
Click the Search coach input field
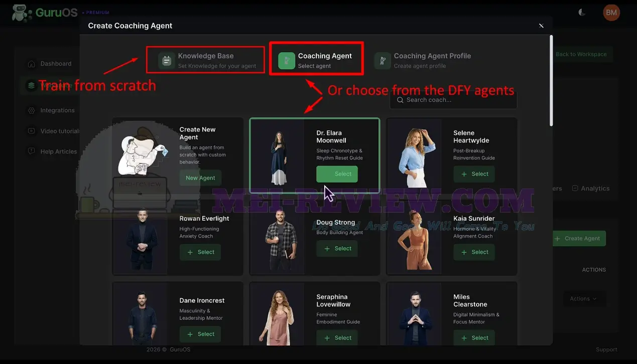pyautogui.click(x=453, y=100)
